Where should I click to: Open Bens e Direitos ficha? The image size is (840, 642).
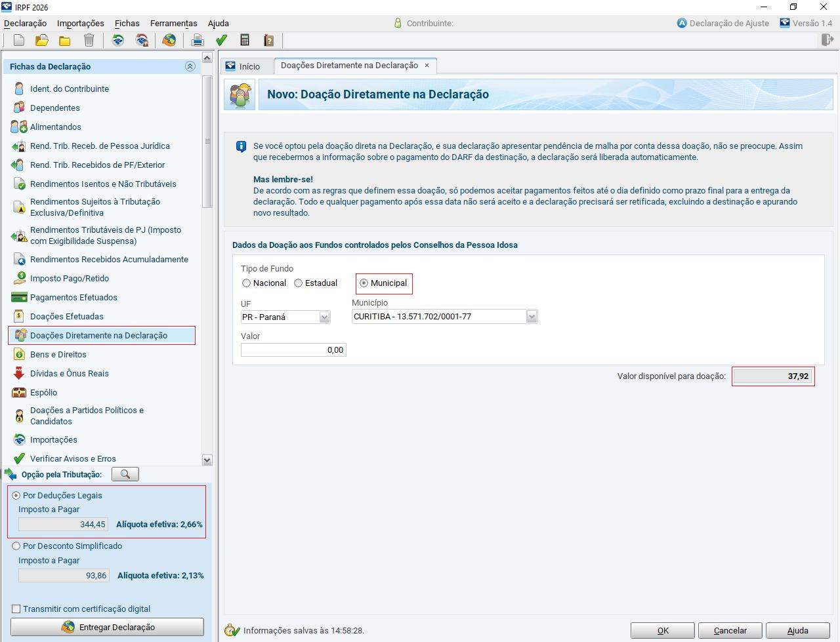58,354
